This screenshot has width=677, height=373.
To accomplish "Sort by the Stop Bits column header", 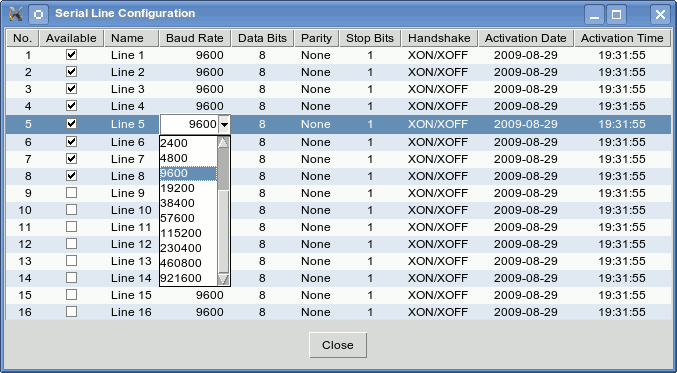I will coord(370,38).
